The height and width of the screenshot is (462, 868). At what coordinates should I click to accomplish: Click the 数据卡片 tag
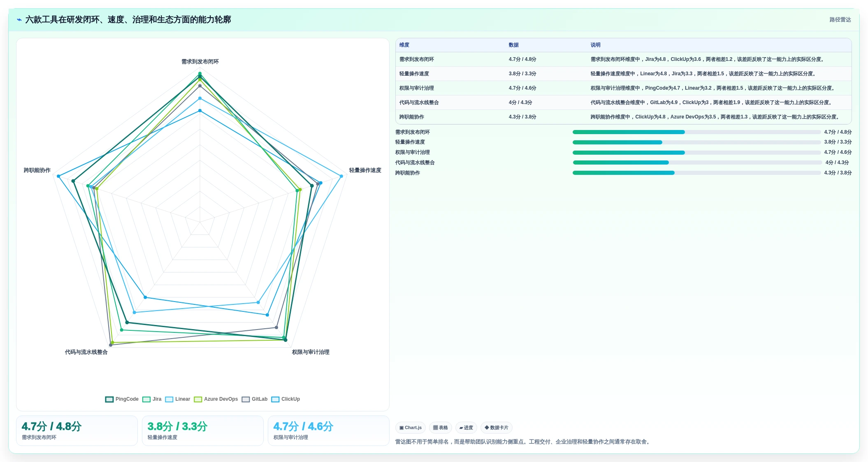[497, 428]
